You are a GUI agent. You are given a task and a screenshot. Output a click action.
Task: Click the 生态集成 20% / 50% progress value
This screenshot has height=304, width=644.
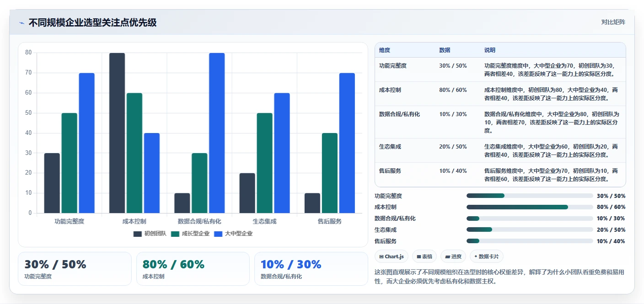[611, 230]
